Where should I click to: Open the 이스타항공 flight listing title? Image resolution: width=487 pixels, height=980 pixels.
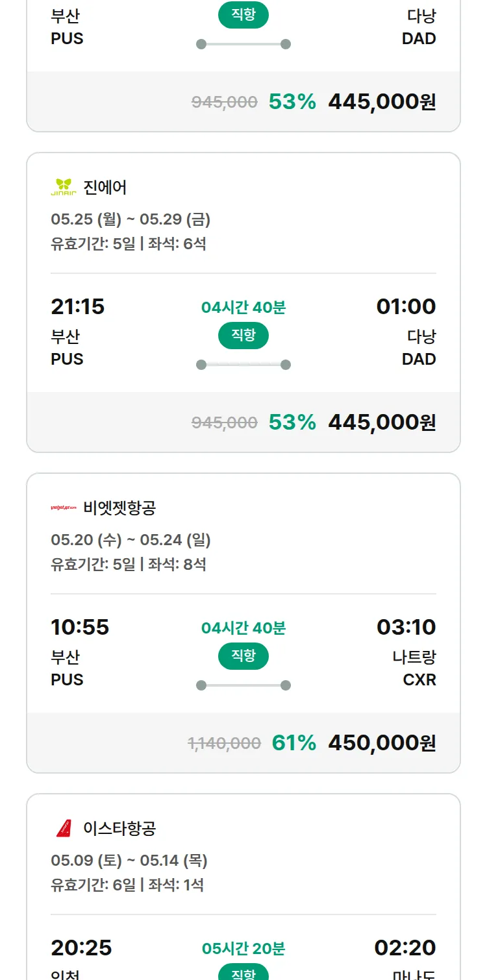[x=119, y=828]
